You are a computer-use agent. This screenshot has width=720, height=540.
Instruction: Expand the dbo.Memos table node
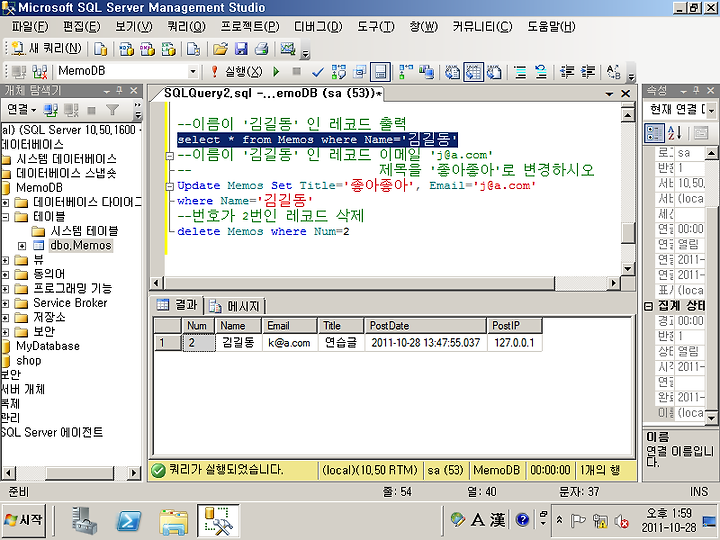pos(22,246)
